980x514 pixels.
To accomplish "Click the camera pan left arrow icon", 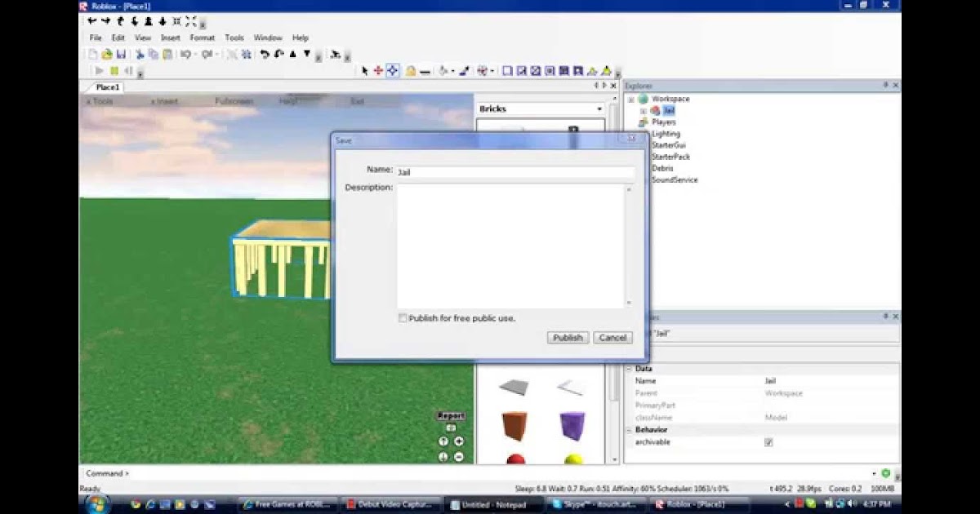I will pos(91,21).
